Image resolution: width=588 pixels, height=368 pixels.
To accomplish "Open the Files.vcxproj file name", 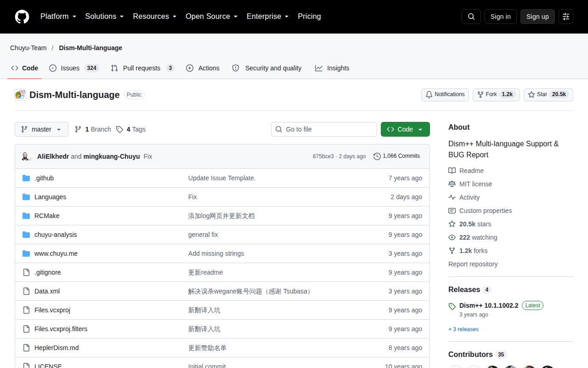I will (52, 310).
